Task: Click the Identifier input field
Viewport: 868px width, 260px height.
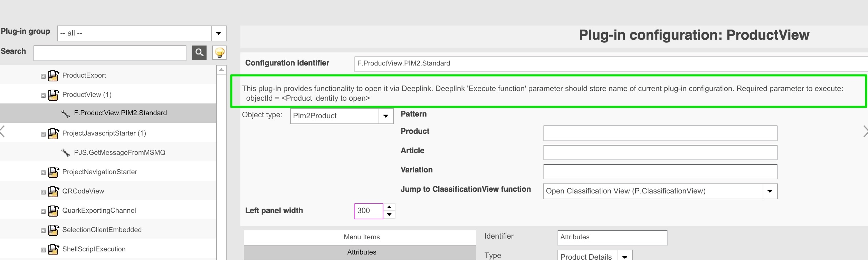Action: pos(612,238)
